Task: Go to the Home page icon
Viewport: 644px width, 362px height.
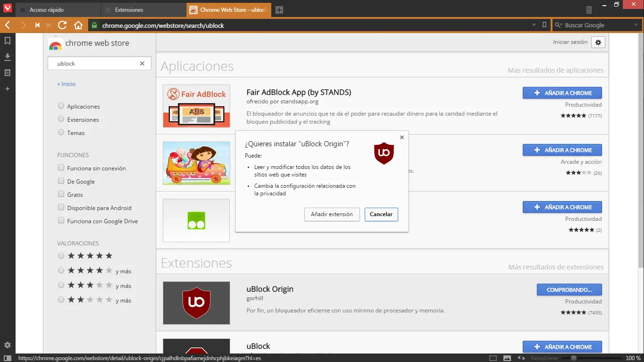Action: click(78, 25)
